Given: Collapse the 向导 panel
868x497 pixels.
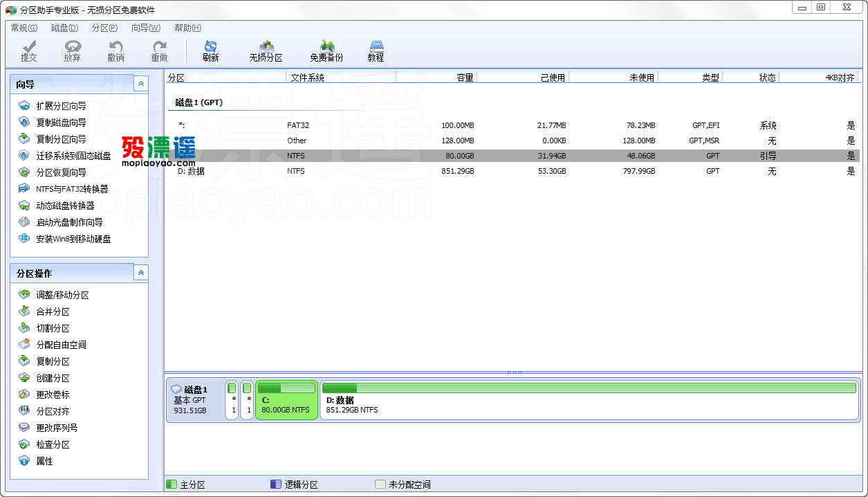Looking at the screenshot, I should point(141,84).
